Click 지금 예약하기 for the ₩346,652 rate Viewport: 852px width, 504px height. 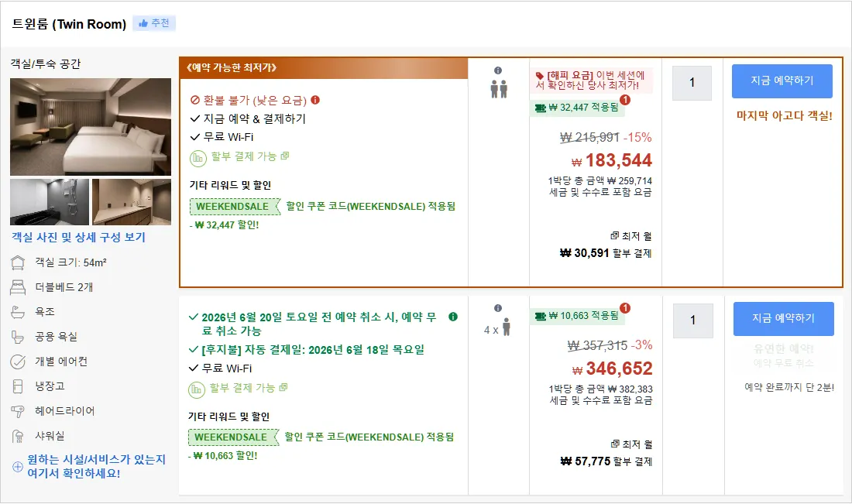[x=784, y=319]
